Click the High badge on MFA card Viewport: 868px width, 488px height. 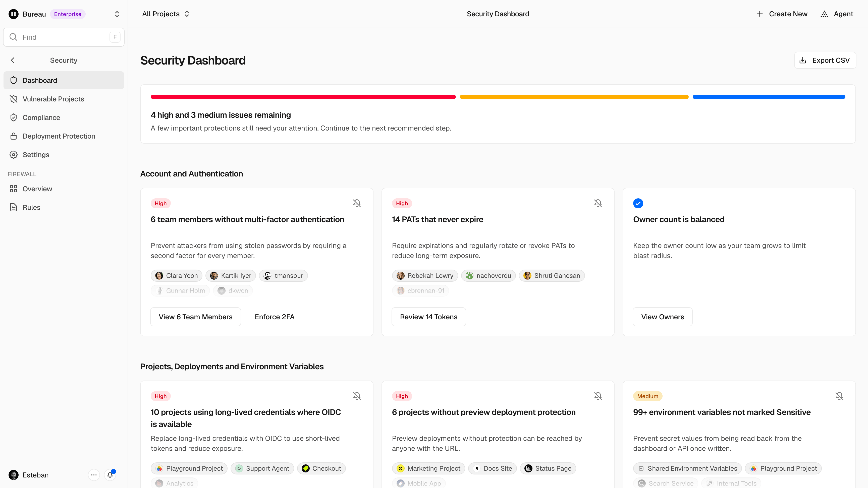pos(160,203)
